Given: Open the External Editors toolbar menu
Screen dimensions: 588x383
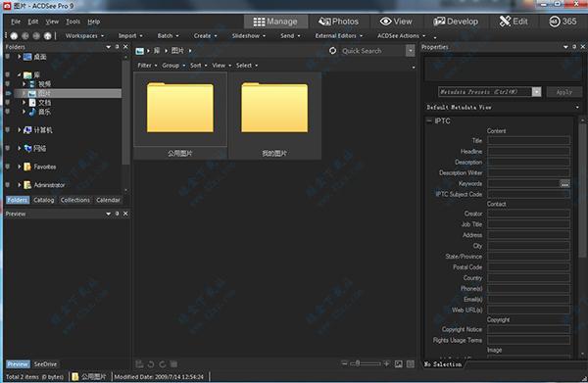Looking at the screenshot, I should 339,36.
